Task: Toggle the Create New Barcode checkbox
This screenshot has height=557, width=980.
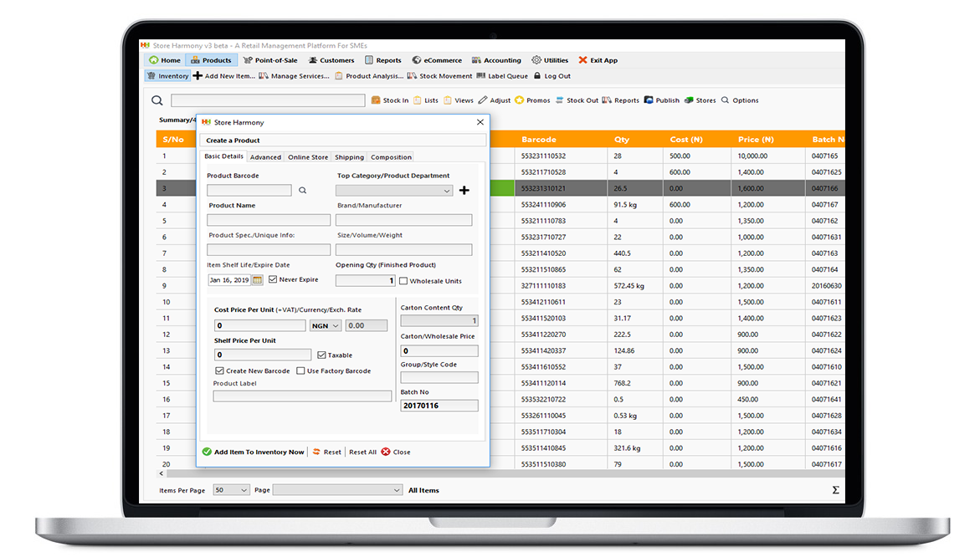Action: click(x=220, y=371)
